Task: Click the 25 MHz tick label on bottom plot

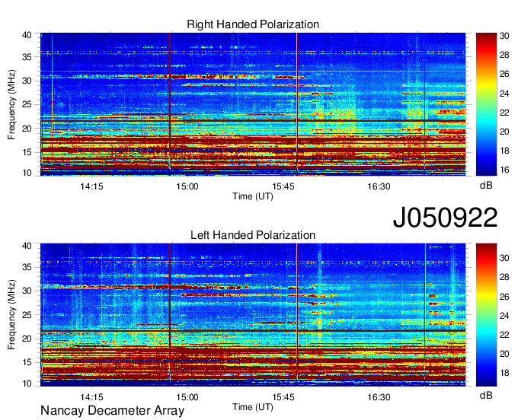Action: pos(27,315)
